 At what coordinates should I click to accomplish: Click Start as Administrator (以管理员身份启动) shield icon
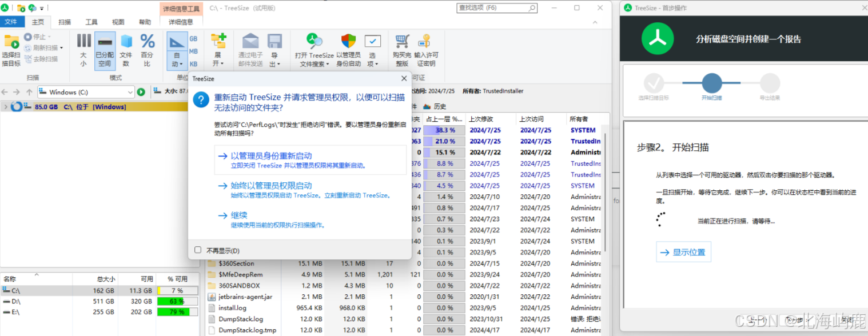click(348, 41)
